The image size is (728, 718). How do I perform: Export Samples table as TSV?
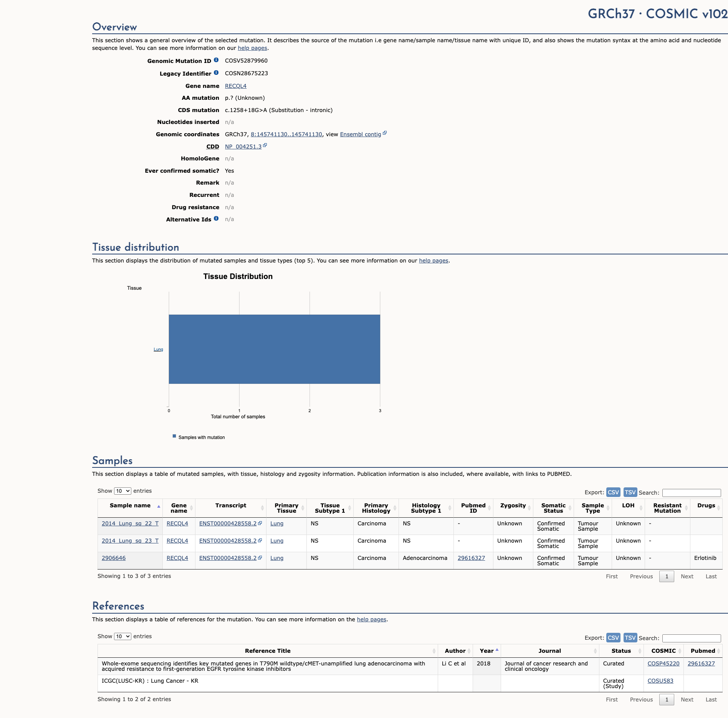point(630,492)
